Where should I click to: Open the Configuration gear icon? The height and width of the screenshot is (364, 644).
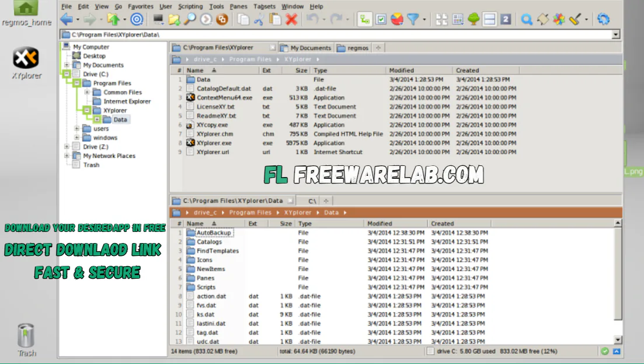pos(602,19)
